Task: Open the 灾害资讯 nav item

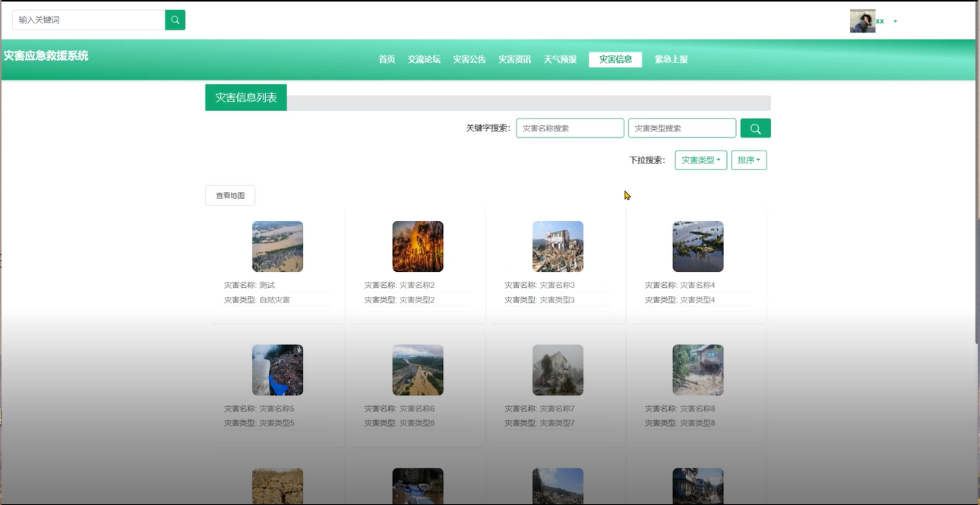Action: pos(515,59)
